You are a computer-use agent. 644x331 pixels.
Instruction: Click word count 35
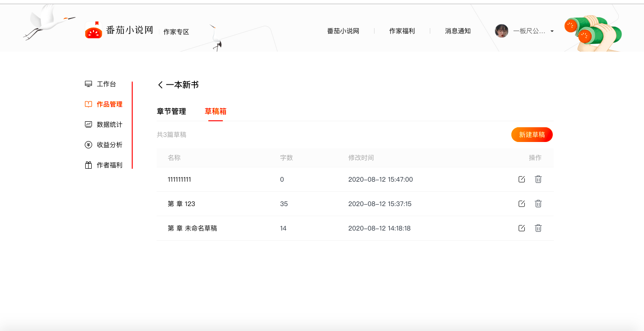tap(284, 204)
